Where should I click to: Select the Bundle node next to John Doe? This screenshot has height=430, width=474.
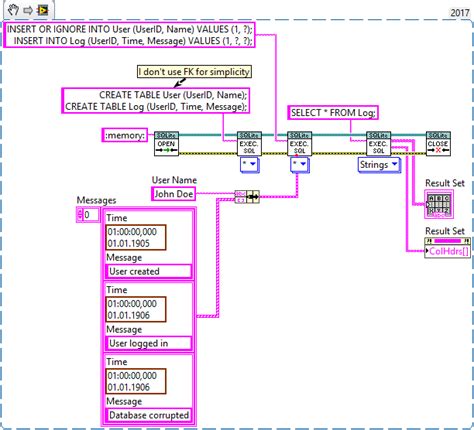click(247, 197)
